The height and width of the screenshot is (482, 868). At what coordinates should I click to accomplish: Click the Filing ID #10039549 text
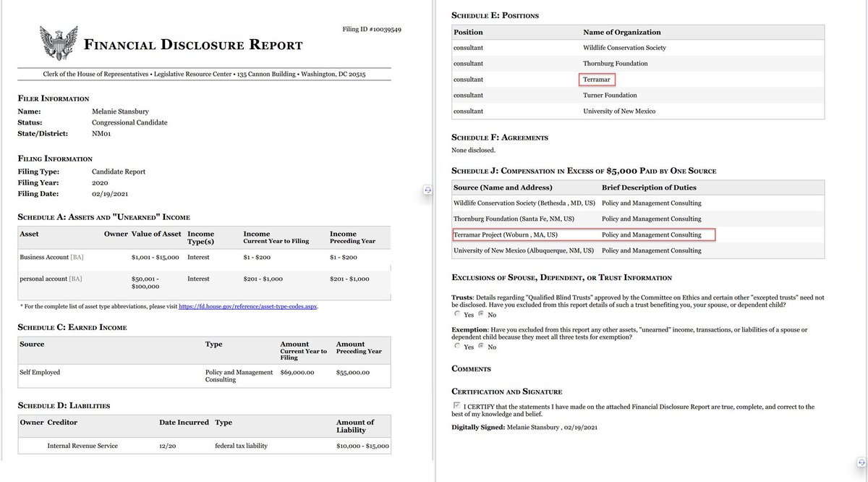[372, 29]
